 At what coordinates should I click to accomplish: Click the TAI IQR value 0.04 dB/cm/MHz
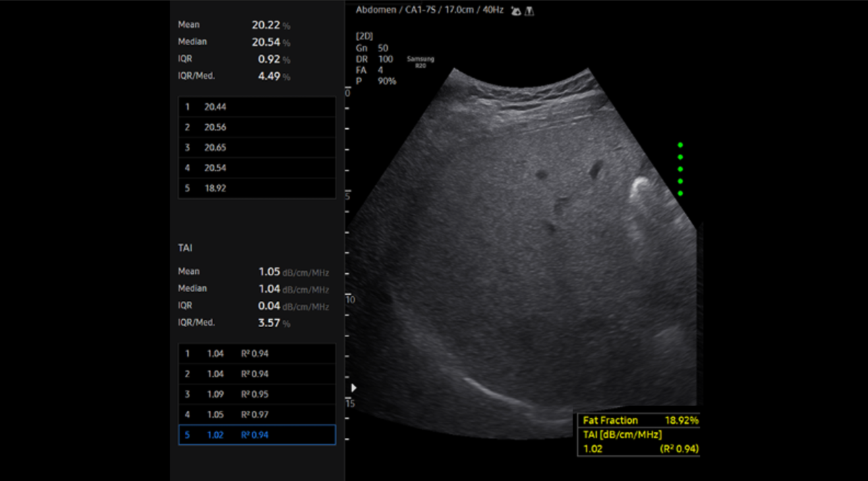coord(293,306)
